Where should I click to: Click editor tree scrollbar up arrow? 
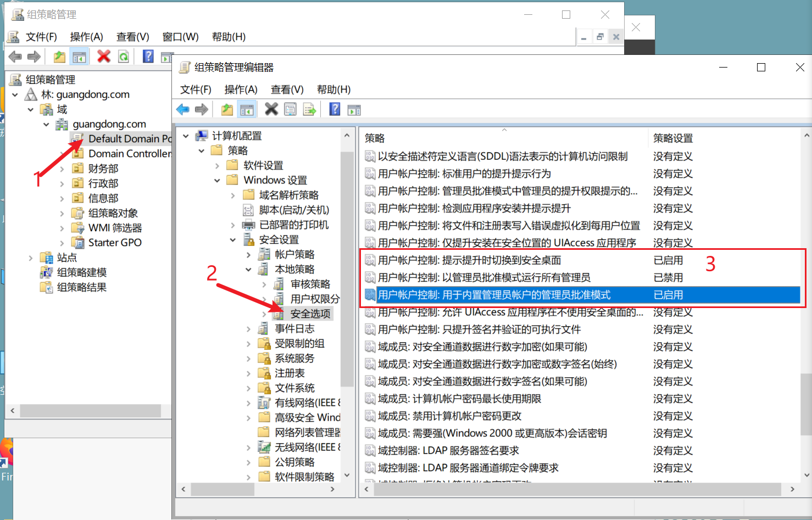347,135
